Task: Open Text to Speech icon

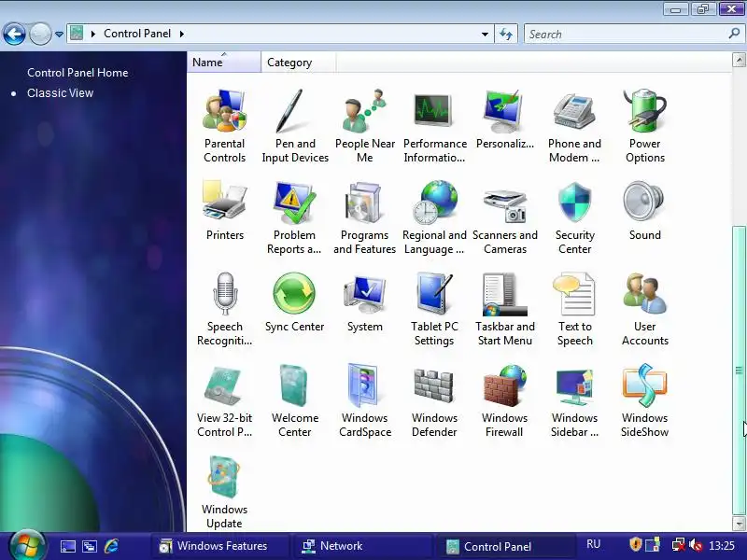Action: 574,309
